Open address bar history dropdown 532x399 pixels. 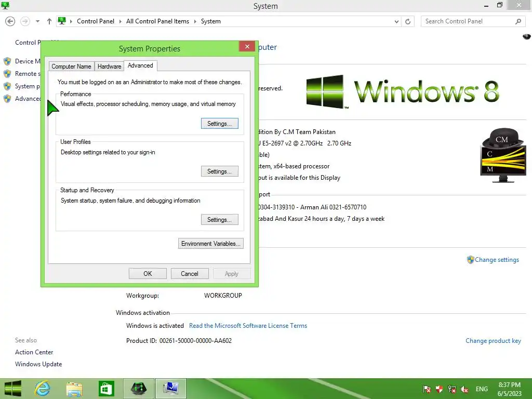click(x=396, y=21)
